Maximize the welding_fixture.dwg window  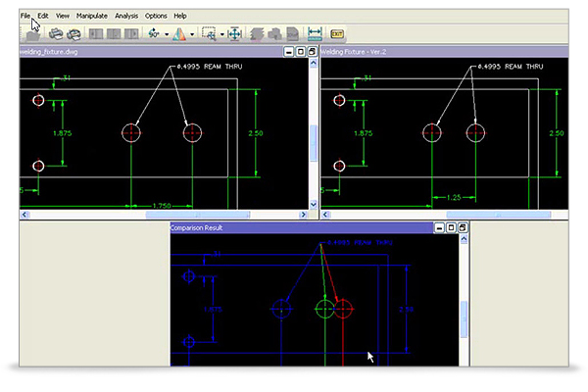coord(301,51)
